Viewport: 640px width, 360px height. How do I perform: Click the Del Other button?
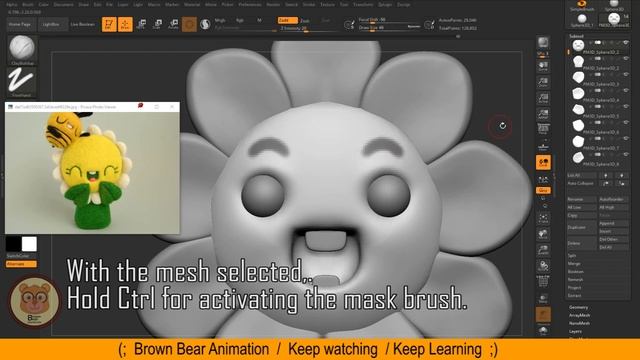613,240
